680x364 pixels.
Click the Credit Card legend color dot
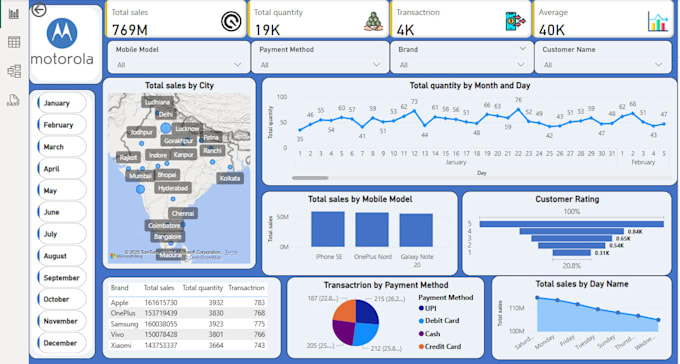[421, 347]
